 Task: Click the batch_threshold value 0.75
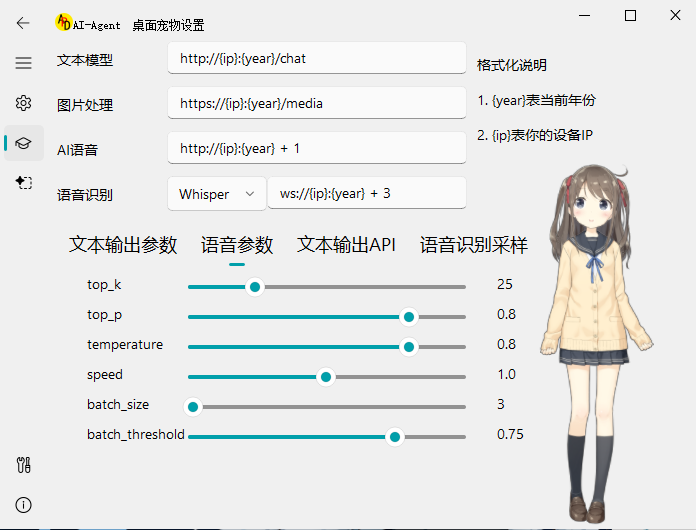coord(510,434)
